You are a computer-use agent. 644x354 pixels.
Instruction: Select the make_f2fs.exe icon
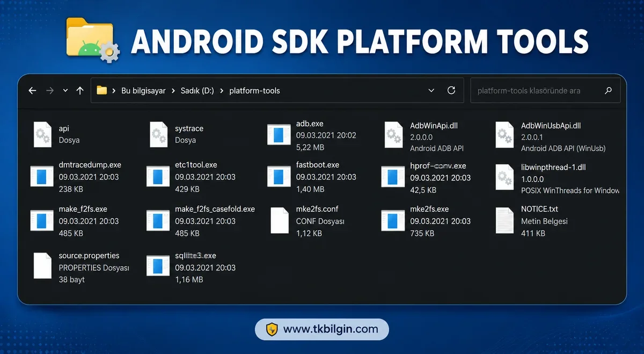coord(42,220)
